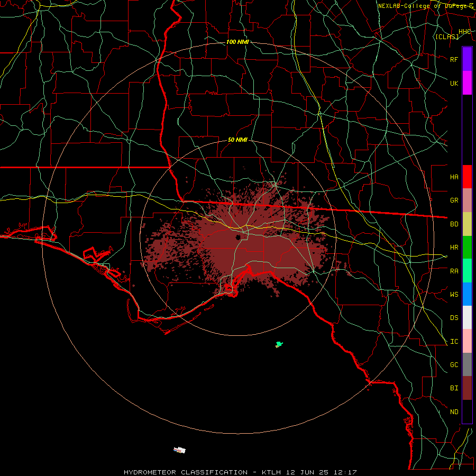Click the small white echo near bottom
This screenshot has height=476, width=476.
pyautogui.click(x=179, y=450)
